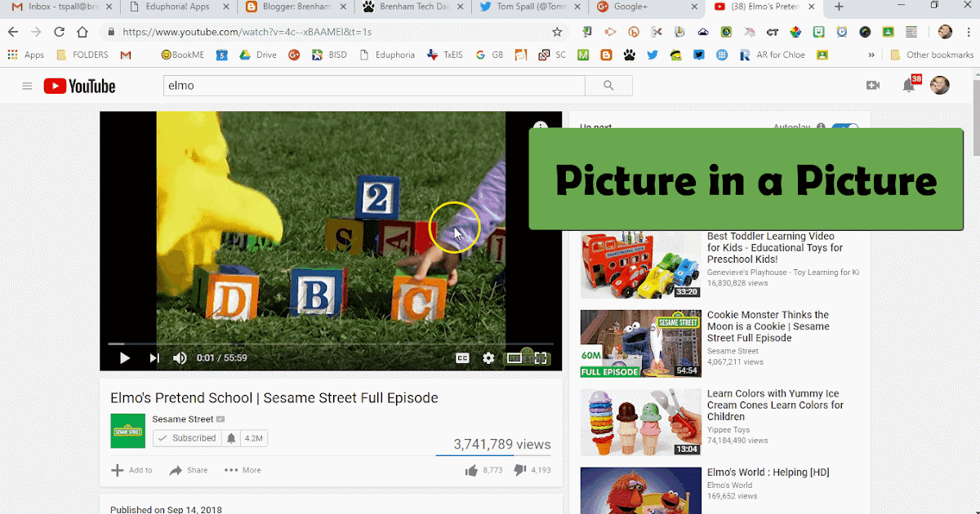Expand the three-dot More menu
The height and width of the screenshot is (514, 980).
[243, 470]
